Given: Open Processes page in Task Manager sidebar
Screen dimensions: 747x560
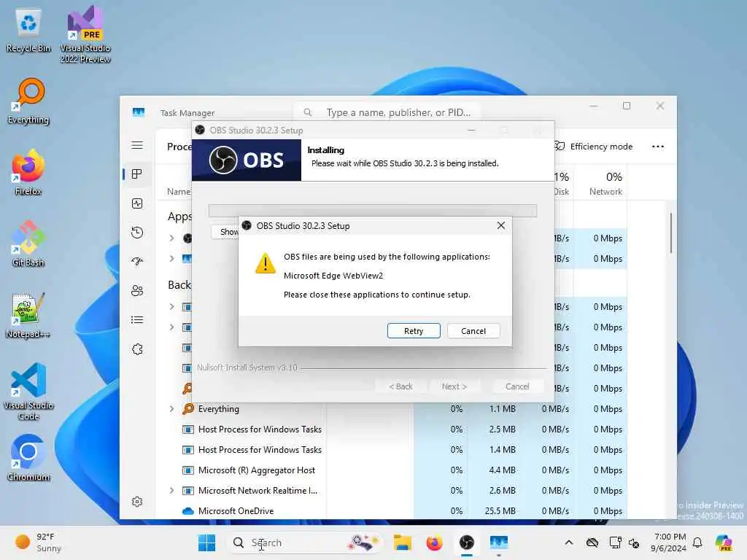Looking at the screenshot, I should [x=137, y=174].
